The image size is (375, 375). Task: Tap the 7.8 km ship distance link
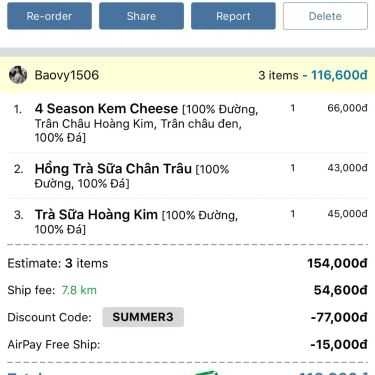click(79, 290)
